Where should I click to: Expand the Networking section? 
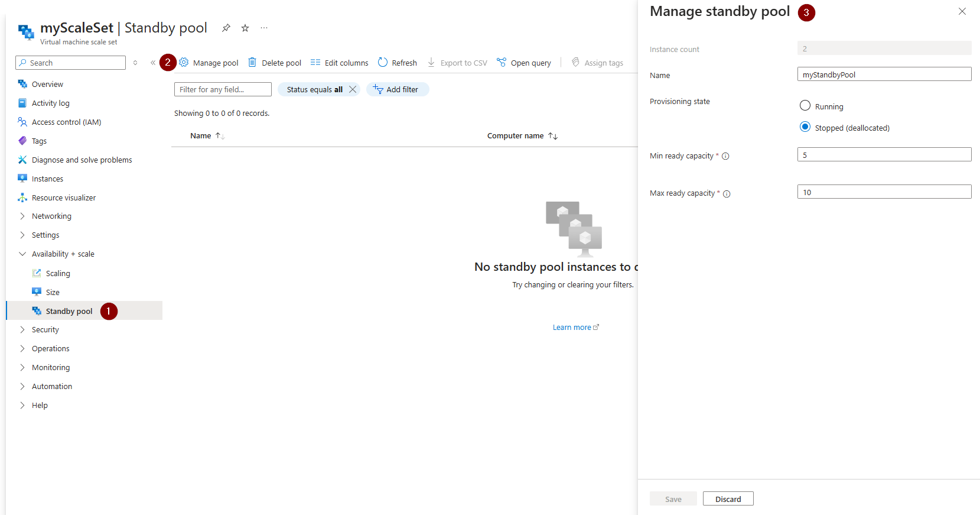[22, 216]
